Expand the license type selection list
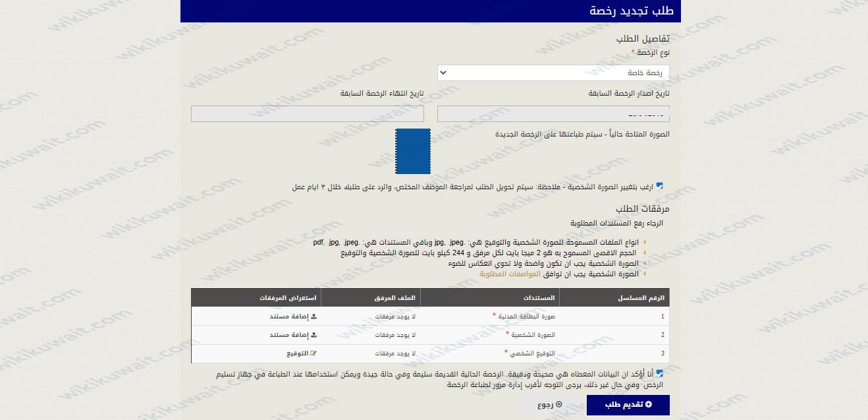Viewport: 868px width, 420px height. pyautogui.click(x=553, y=72)
